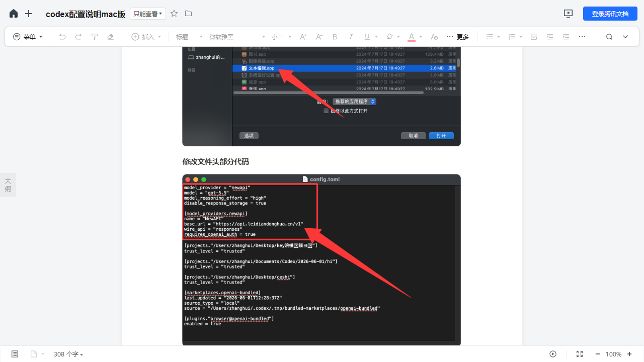Click the 100% zoom level
The height and width of the screenshot is (362, 644).
[x=613, y=354]
